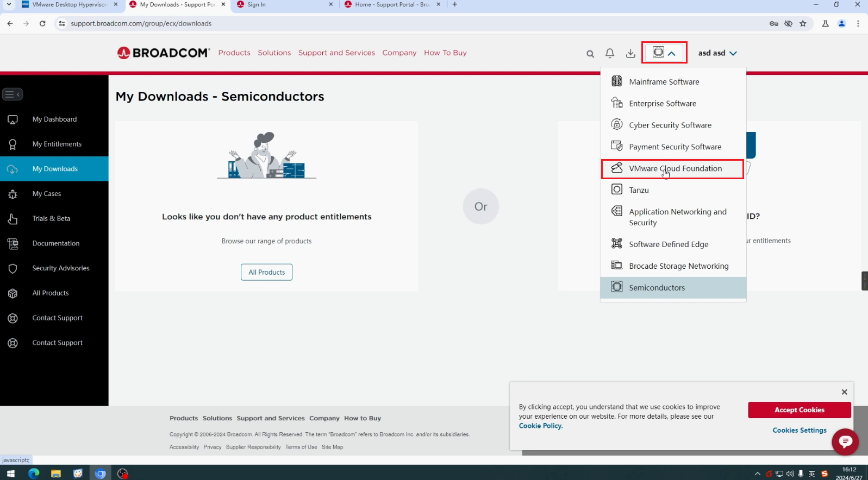The height and width of the screenshot is (480, 868).
Task: Open the search magnifier icon
Action: pyautogui.click(x=590, y=54)
